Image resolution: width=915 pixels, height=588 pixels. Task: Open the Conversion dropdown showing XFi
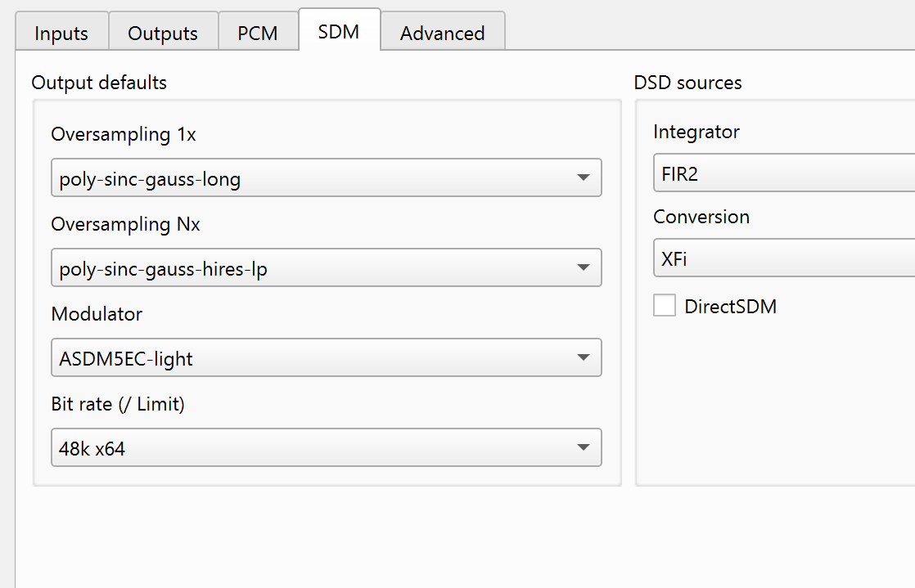(783, 259)
